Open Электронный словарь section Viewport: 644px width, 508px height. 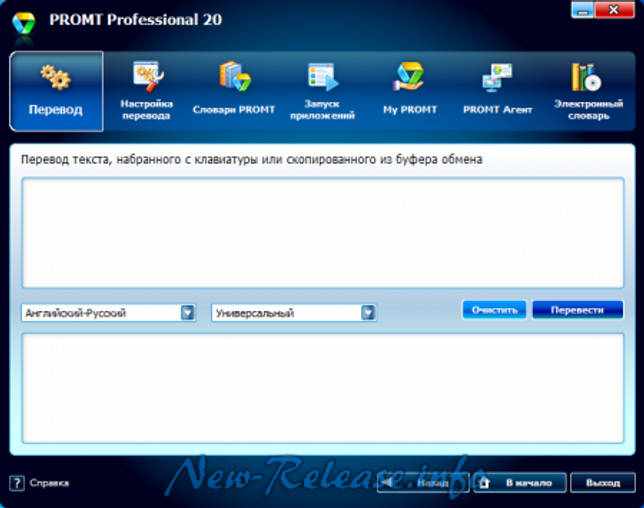click(x=588, y=91)
